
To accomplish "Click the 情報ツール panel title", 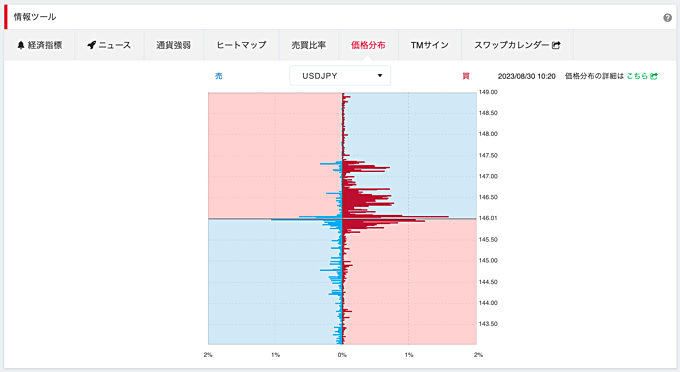I will pos(35,17).
